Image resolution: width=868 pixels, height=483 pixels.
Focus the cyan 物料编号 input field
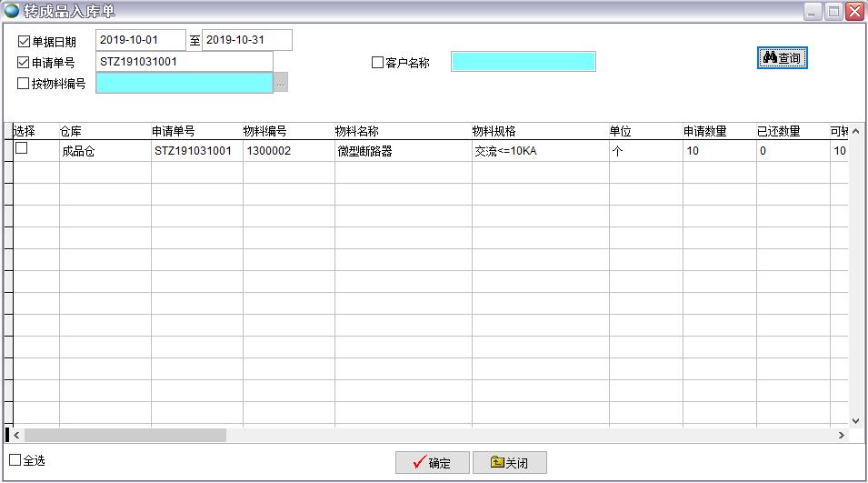pos(184,83)
